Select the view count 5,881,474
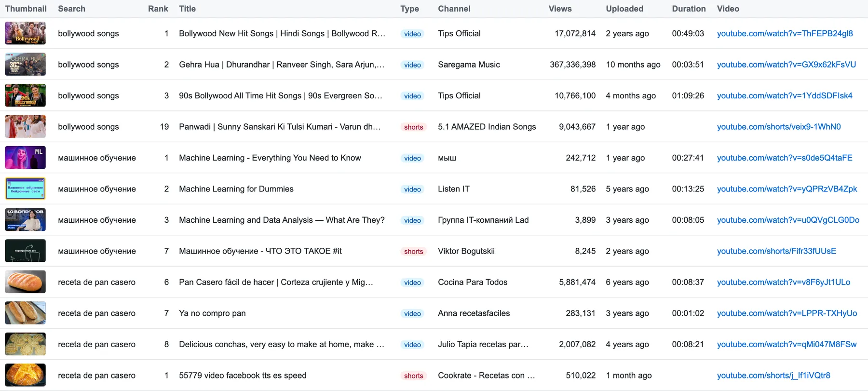This screenshot has height=391, width=868. point(577,282)
